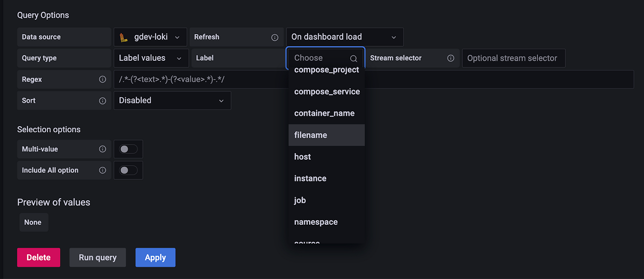The width and height of the screenshot is (644, 279).
Task: Click the blue Apply button
Action: pos(155,258)
